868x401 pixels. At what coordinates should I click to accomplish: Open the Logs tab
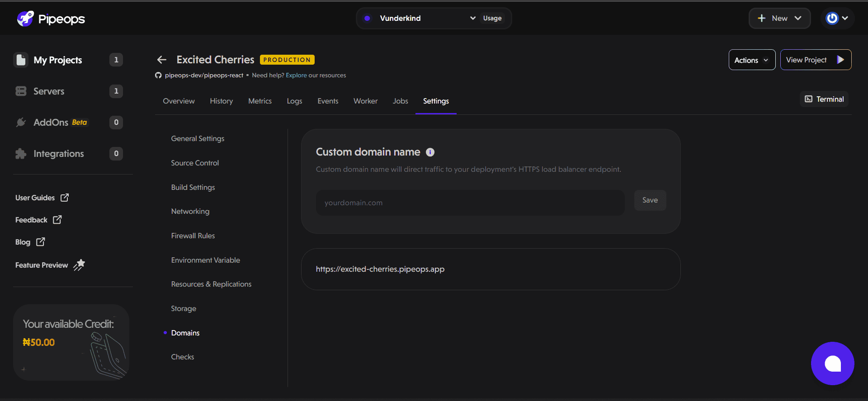coord(294,101)
